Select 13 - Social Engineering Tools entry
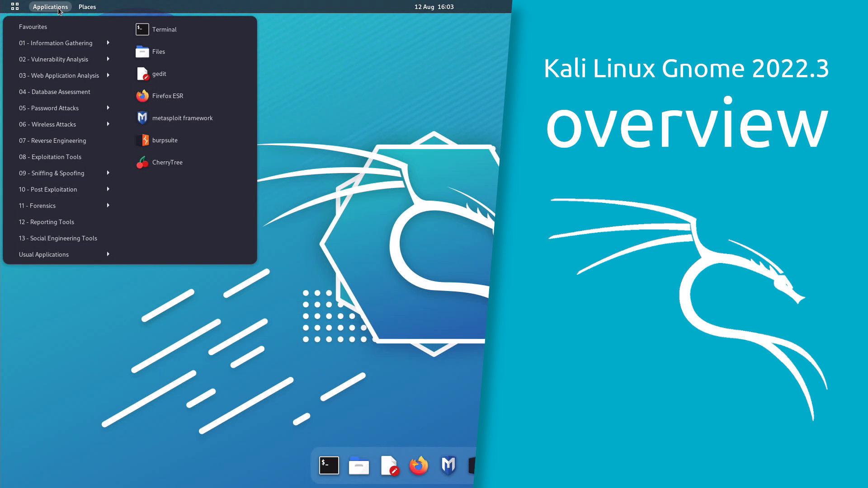The image size is (868, 488). point(58,238)
